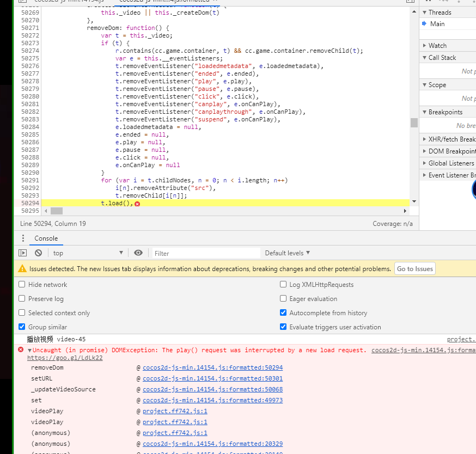Expand Global Listeners section
The width and height of the screenshot is (476, 454).
[425, 163]
